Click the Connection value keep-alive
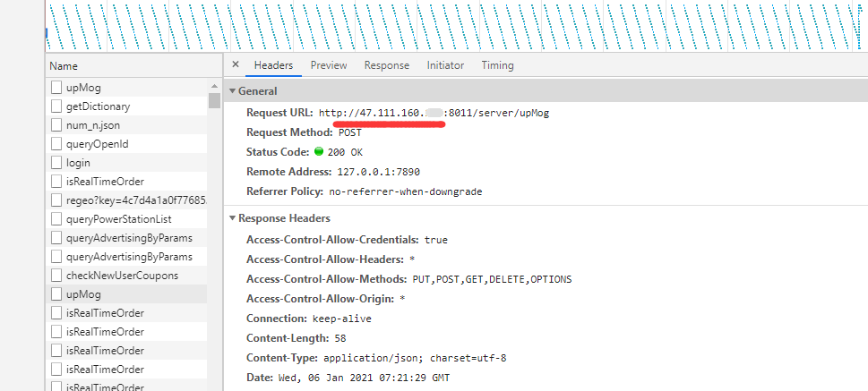868x391 pixels. 342,319
